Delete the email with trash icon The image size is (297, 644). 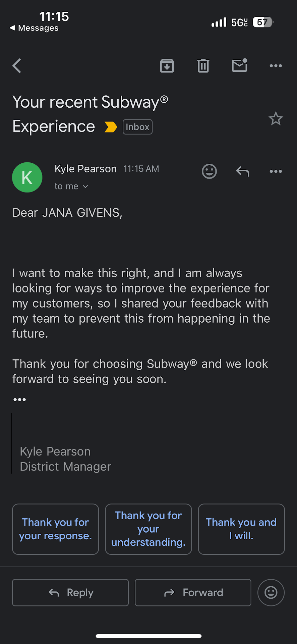(x=203, y=66)
